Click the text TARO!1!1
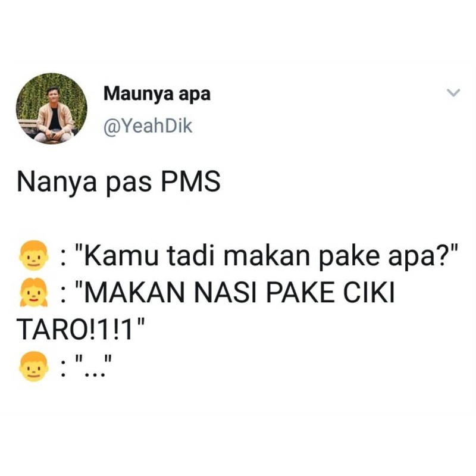This screenshot has width=476, height=476. click(75, 330)
